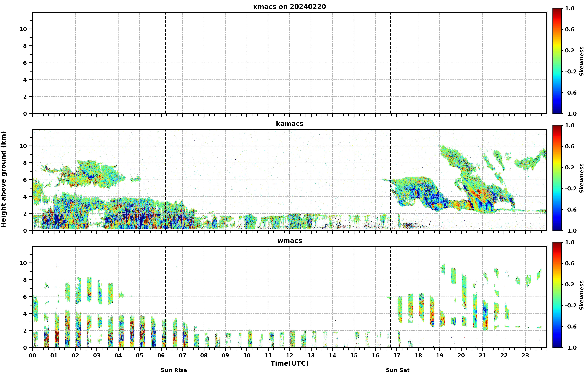
Task: Click the "Sun Rise" label below the axis
Action: click(x=174, y=370)
